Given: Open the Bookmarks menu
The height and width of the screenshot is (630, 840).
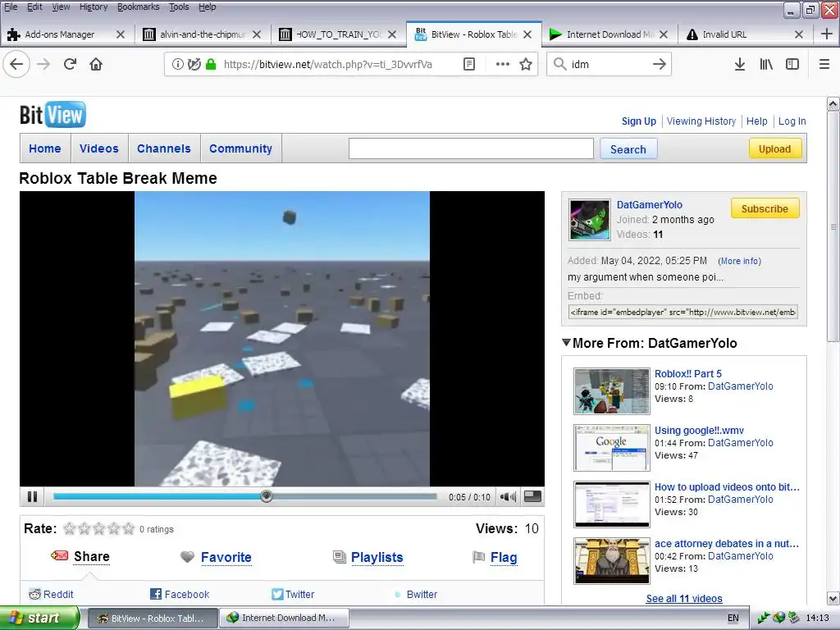Looking at the screenshot, I should coord(138,7).
